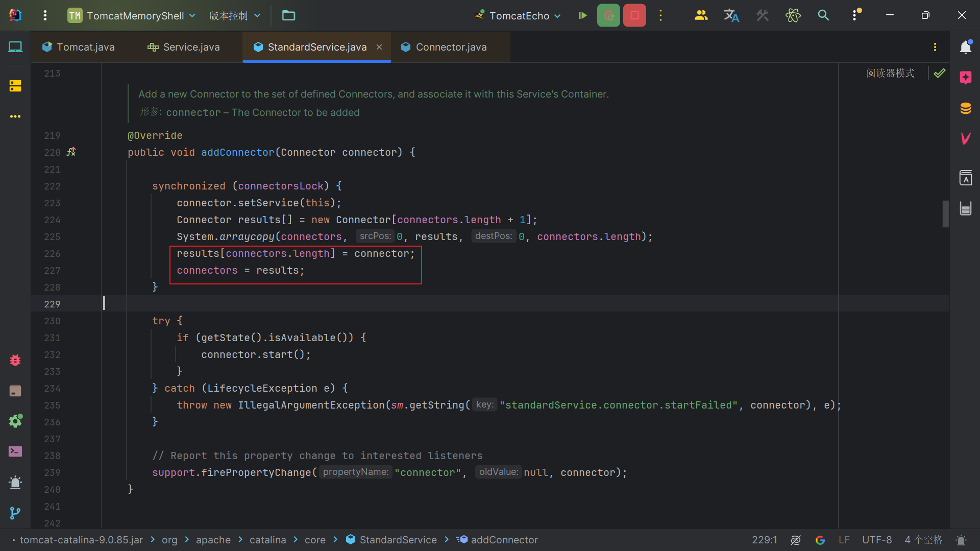Open the Debug tool window
980x551 pixels.
[15, 360]
